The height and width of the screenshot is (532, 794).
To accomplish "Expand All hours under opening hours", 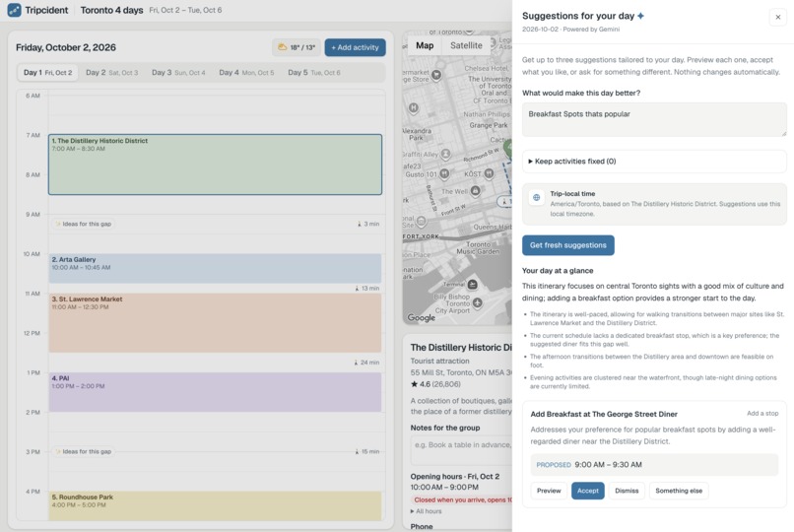I will click(x=426, y=511).
